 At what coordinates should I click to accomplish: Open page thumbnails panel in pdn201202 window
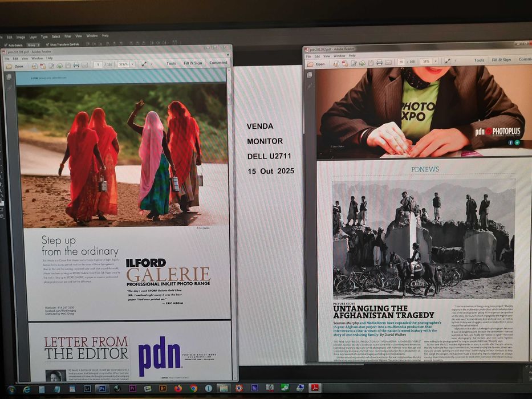pyautogui.click(x=310, y=75)
